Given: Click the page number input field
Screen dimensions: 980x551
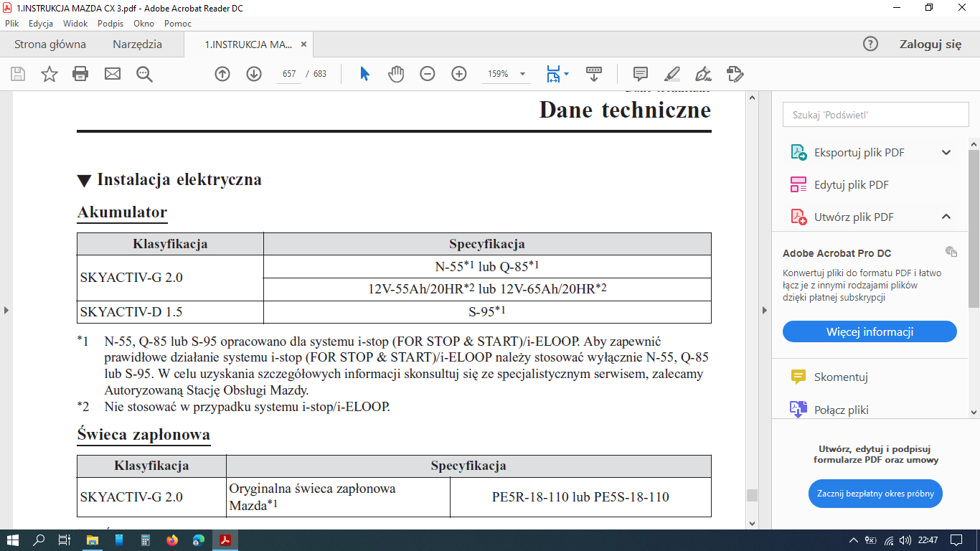Looking at the screenshot, I should point(289,74).
